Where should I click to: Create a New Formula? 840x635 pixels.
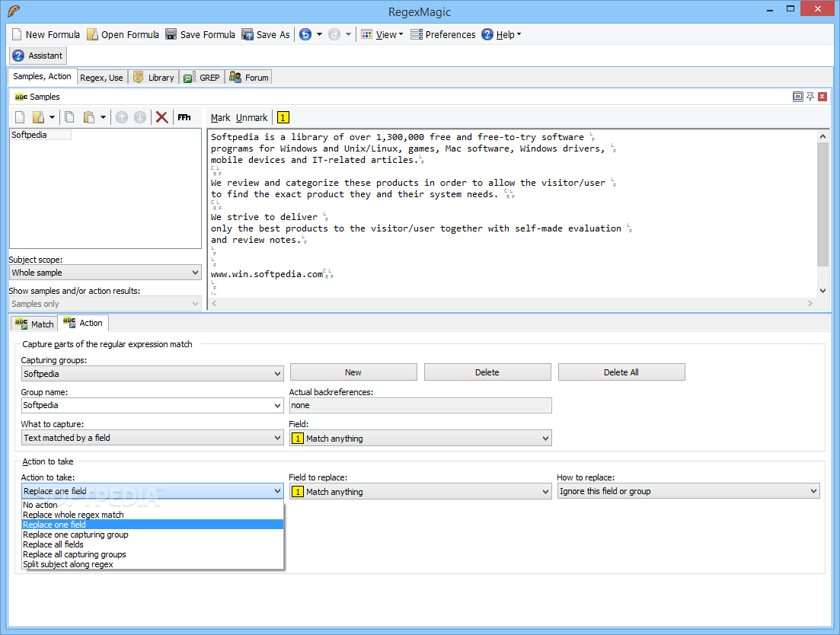coord(46,35)
